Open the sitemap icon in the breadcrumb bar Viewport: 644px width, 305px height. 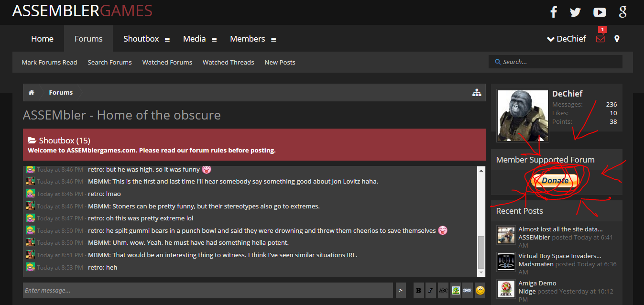pyautogui.click(x=477, y=93)
